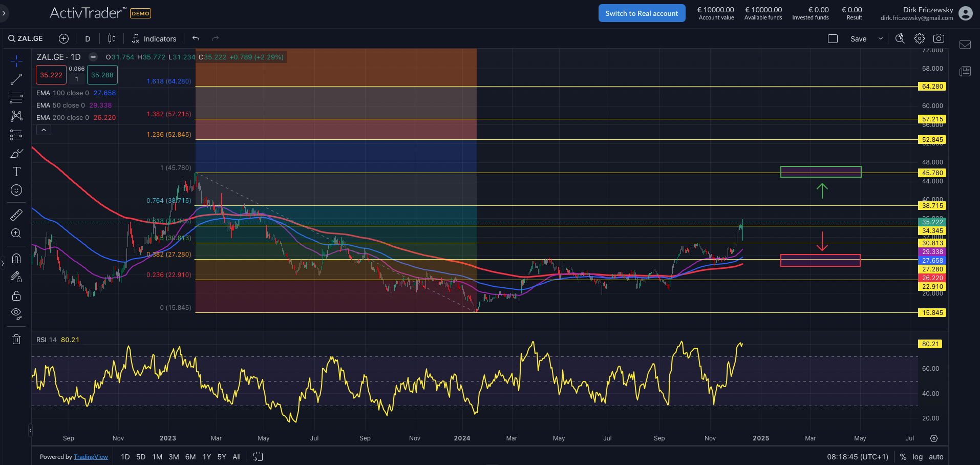Click the candlestick chart style icon

coord(112,38)
